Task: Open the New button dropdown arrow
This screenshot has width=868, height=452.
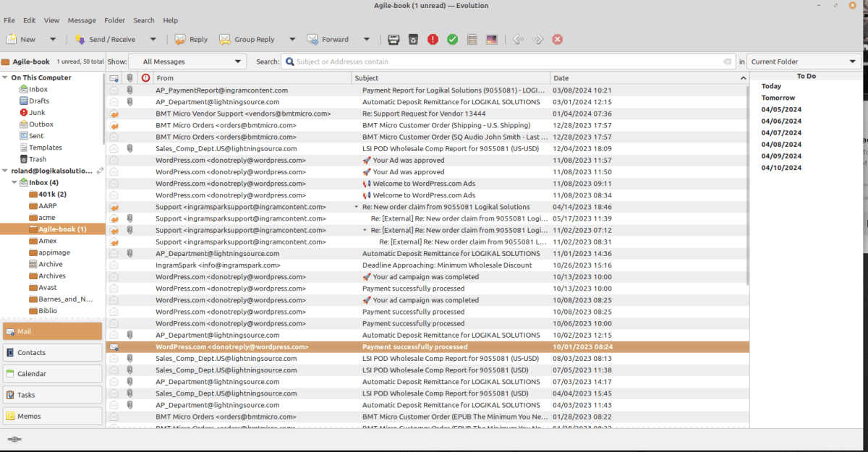Action: [x=53, y=40]
